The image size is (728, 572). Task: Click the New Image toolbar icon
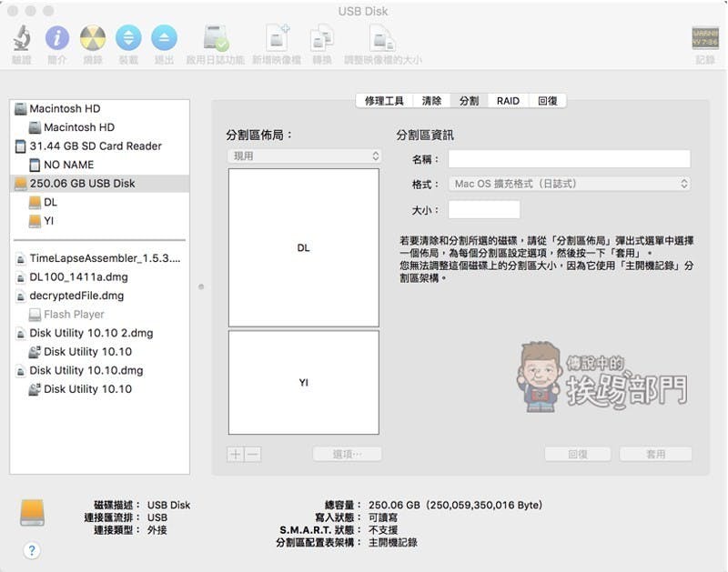tap(278, 38)
